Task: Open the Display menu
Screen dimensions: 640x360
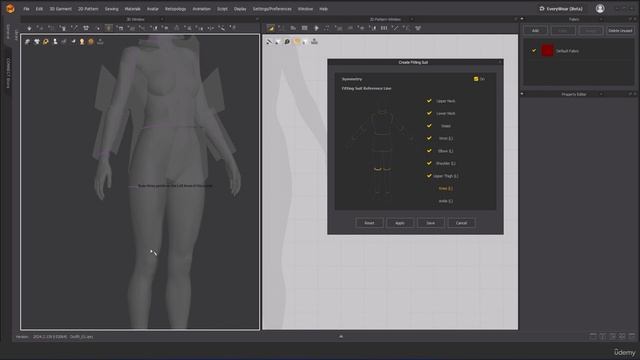Action: tap(240, 9)
